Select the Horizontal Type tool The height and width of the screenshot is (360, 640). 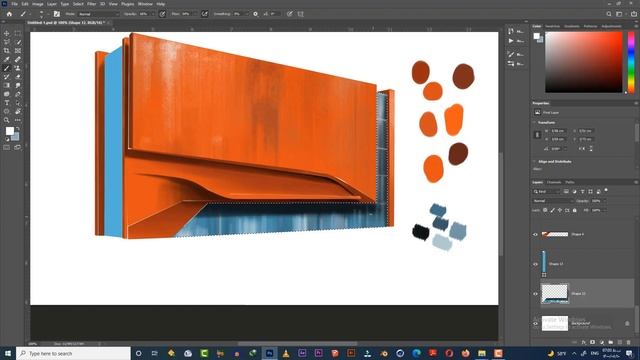click(7, 103)
